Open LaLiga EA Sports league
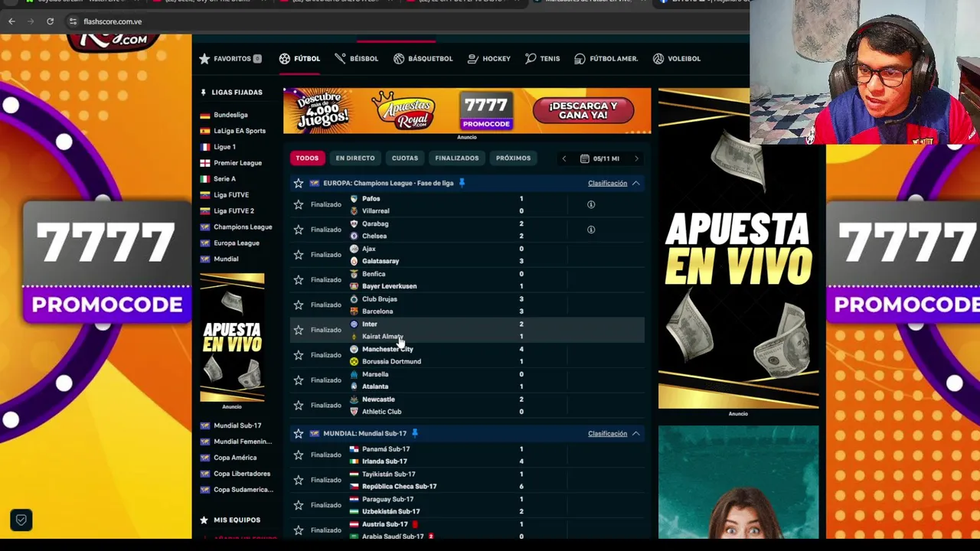The height and width of the screenshot is (551, 980). tap(240, 131)
